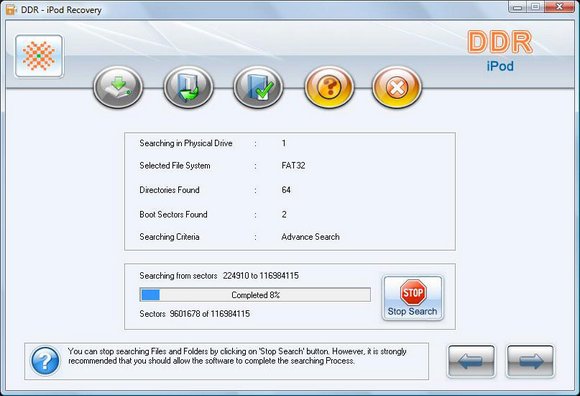Click the FAT32 file system value
Viewport: 580px width, 396px height.
293,165
